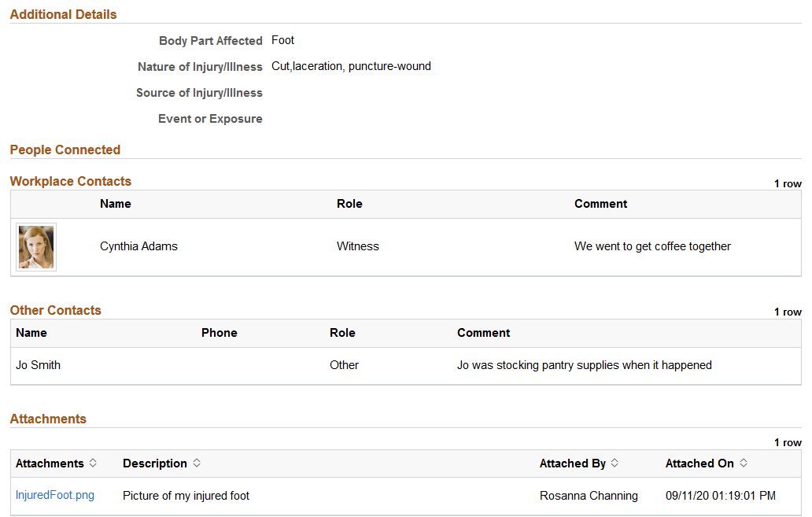Click the Workplace Contacts heading
The width and height of the screenshot is (812, 517).
[x=70, y=181]
